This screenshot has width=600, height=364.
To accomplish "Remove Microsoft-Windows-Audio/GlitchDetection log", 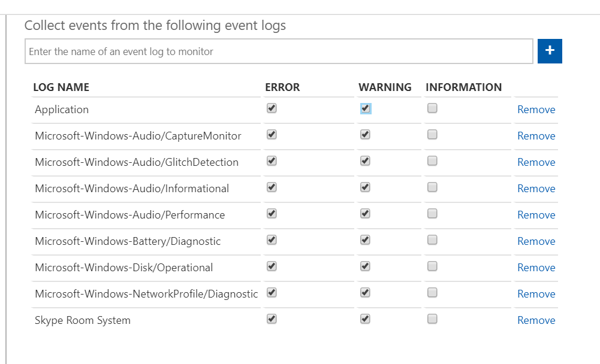I will (536, 162).
